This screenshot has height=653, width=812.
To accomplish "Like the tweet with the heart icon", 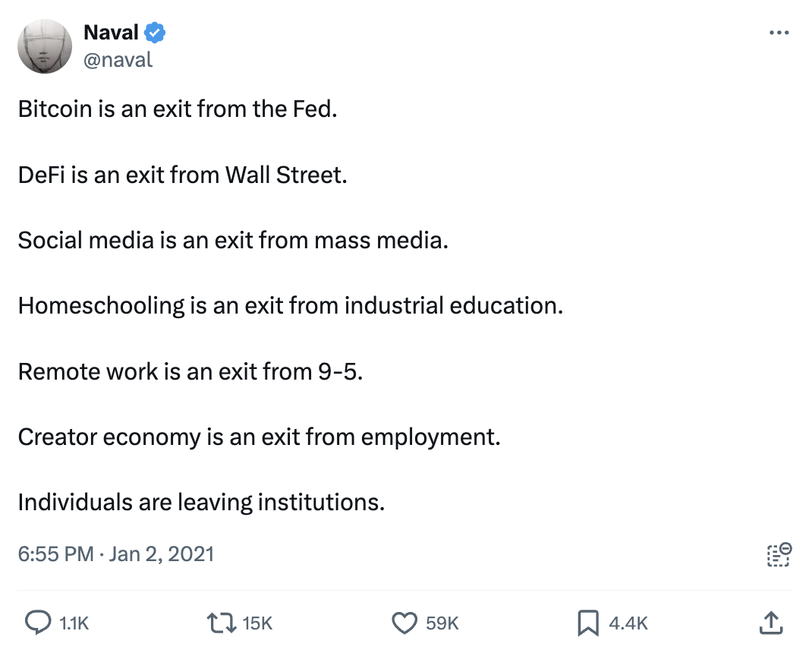I will click(404, 623).
